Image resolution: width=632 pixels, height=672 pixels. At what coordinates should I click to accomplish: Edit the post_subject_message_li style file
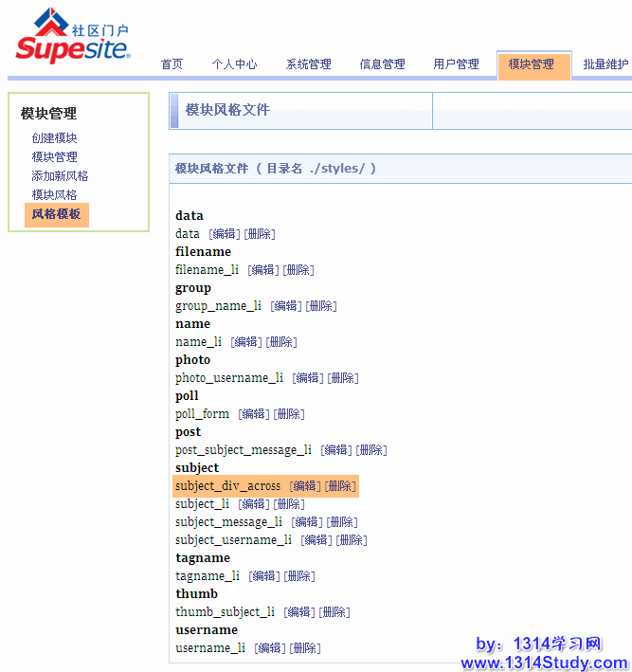[336, 450]
